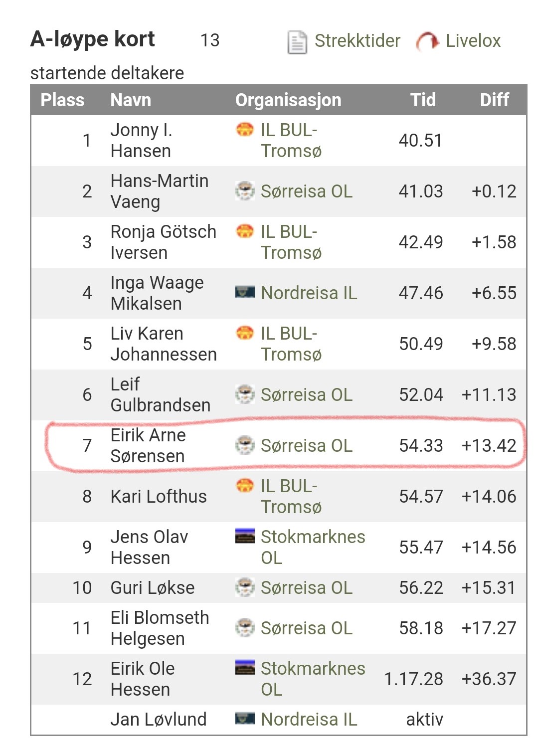Open IL BUL-Tromsø link for Liv Karen Johannessen
This screenshot has height=756, width=534.
coord(291,344)
